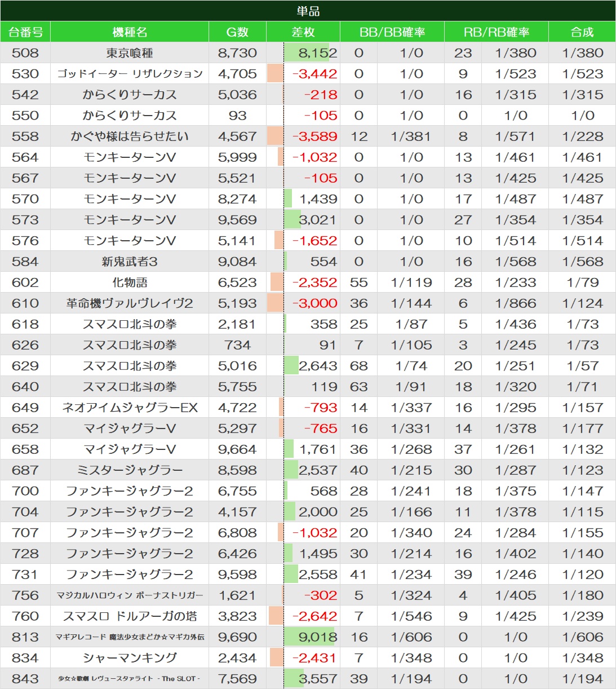This screenshot has height=689, width=616.
Task: Select machine number 508
Action: point(25,53)
